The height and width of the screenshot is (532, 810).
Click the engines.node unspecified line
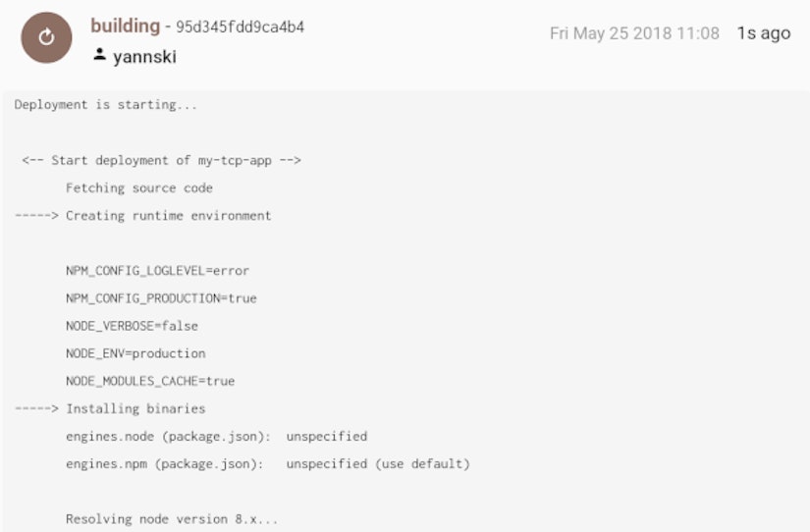click(x=216, y=437)
